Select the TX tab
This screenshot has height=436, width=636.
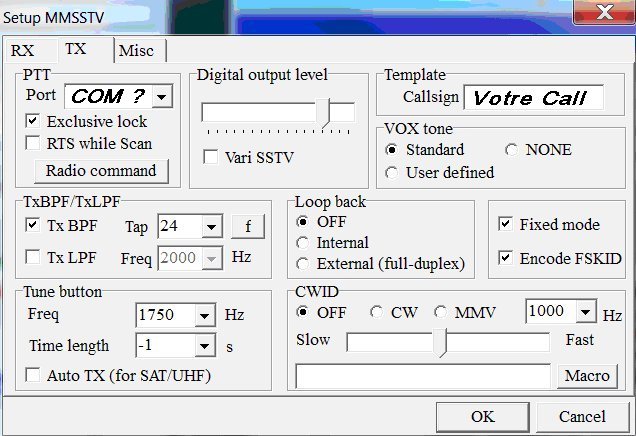[86, 49]
